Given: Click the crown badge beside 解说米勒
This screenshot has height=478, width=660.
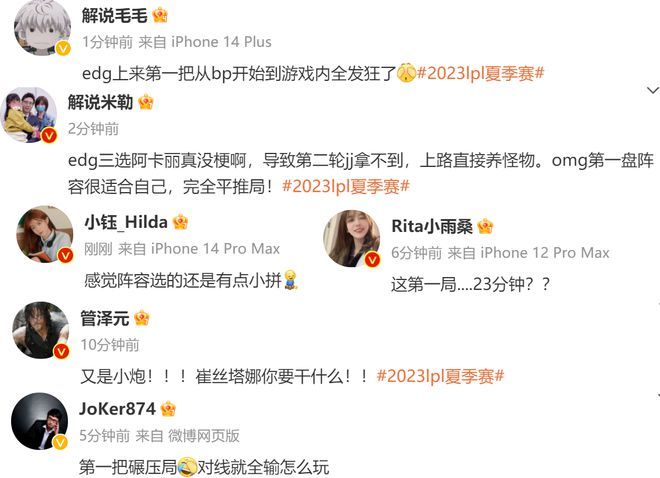Looking at the screenshot, I should pyautogui.click(x=146, y=102).
